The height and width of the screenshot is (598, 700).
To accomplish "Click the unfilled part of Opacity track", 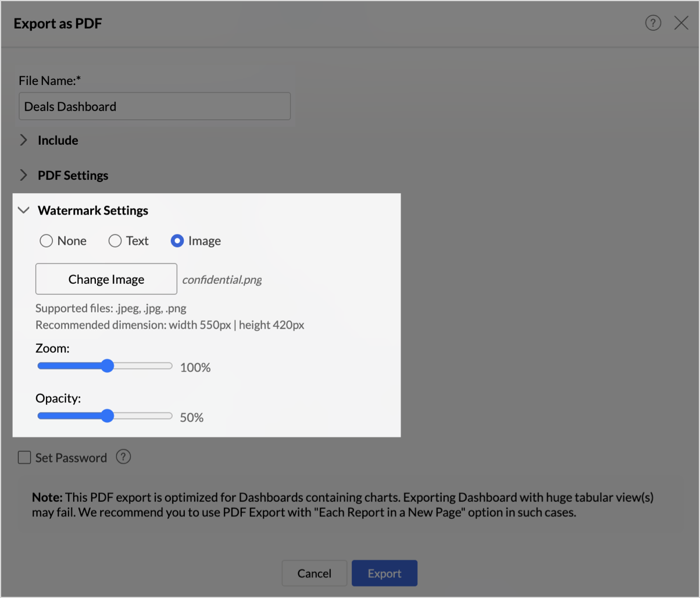I will (x=144, y=416).
